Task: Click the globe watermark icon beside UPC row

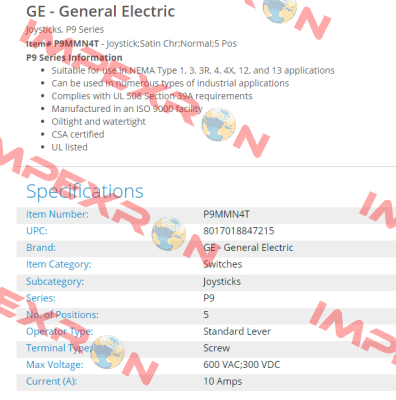Action: [x=169, y=234]
